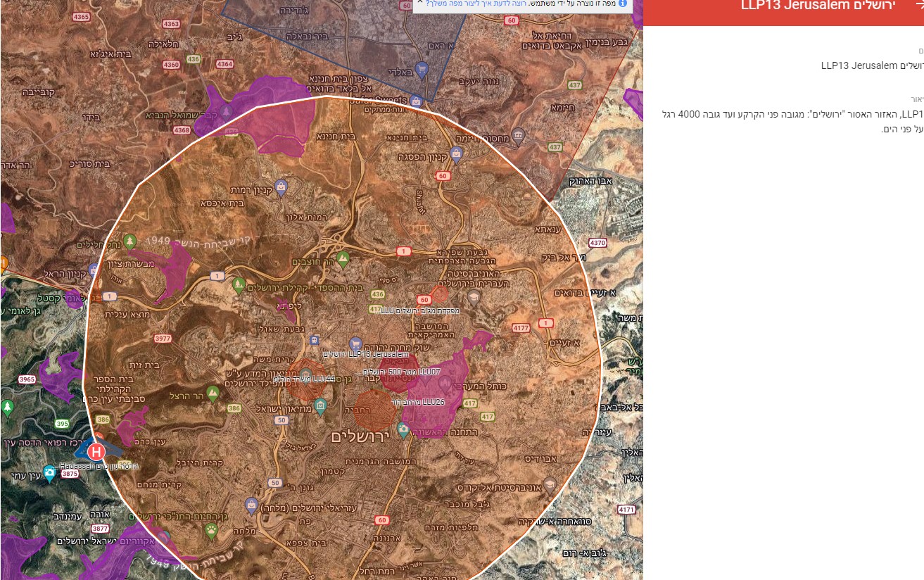924x580 pixels.
Task: Select the camera marker near the First Station
Action: pyautogui.click(x=403, y=429)
